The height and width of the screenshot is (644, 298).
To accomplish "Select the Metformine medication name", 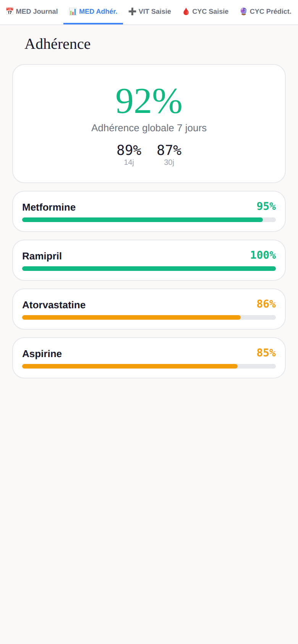I will pyautogui.click(x=49, y=207).
